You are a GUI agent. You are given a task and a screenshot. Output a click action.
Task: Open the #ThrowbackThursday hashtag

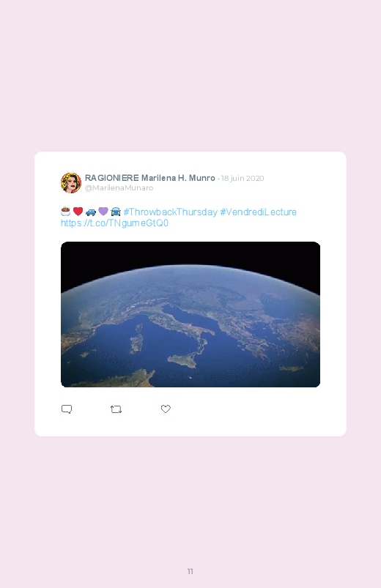171,212
